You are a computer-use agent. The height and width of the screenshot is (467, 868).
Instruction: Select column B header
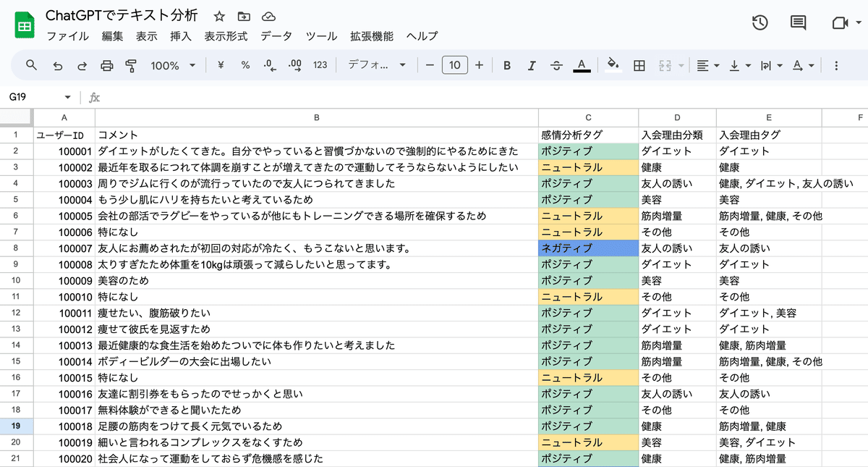(317, 117)
